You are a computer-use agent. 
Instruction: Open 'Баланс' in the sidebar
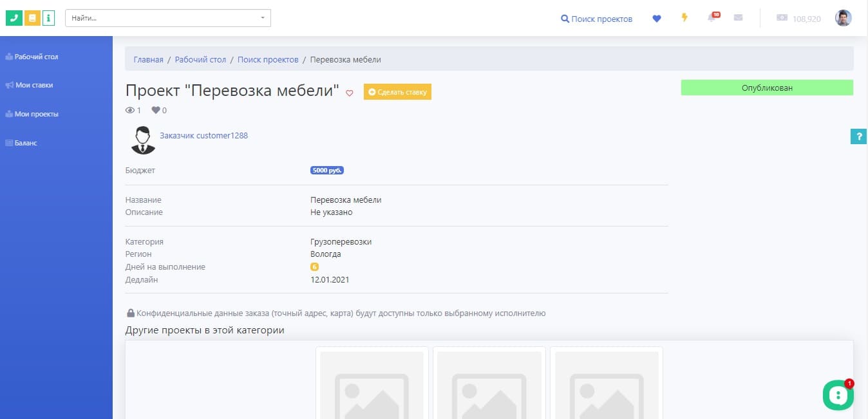(x=26, y=143)
